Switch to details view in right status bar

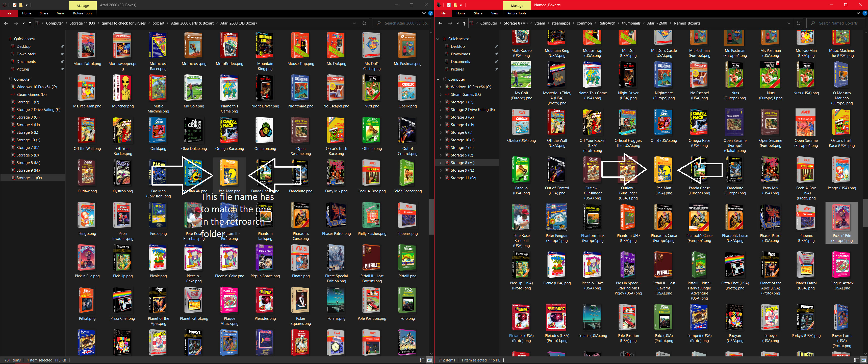coord(856,360)
